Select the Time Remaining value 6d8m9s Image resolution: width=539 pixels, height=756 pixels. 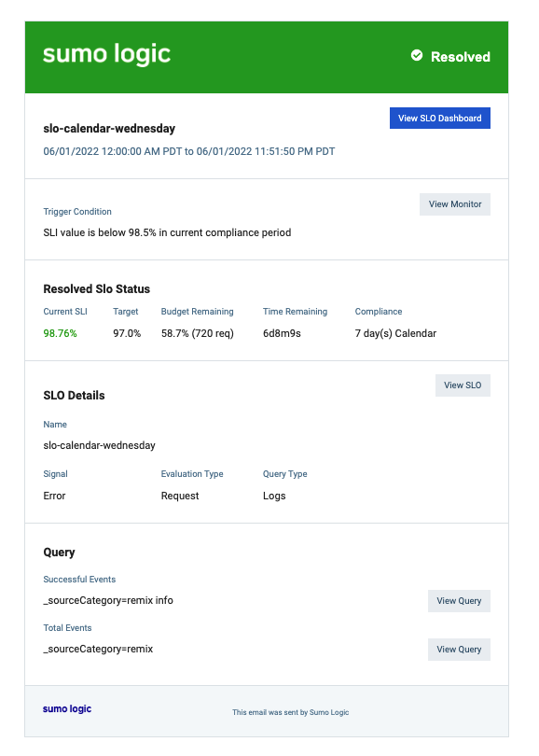coord(282,332)
